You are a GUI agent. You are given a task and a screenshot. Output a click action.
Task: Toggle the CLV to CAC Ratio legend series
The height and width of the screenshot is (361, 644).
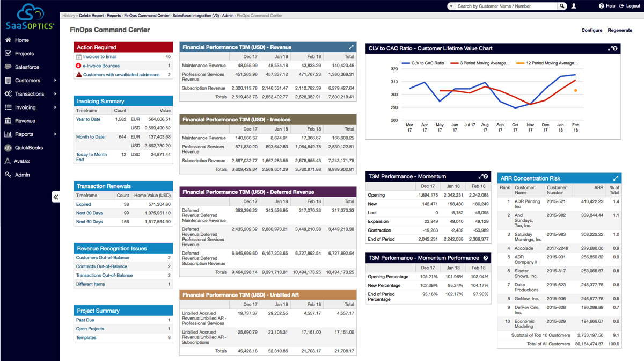click(x=423, y=63)
